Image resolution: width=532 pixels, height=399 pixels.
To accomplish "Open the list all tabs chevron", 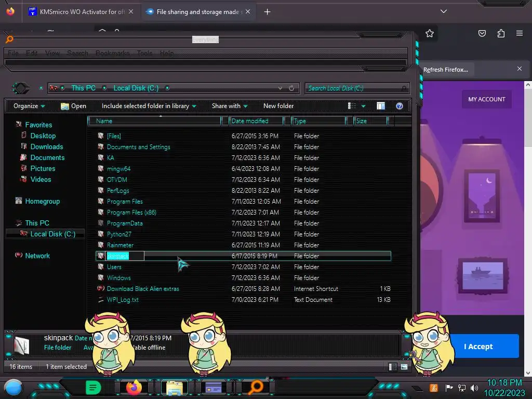I will tap(444, 11).
